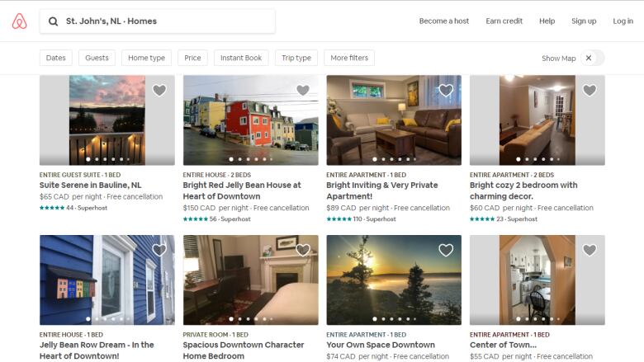644x362 pixels.
Task: Click the blue house mailbox photo
Action: [x=107, y=280]
